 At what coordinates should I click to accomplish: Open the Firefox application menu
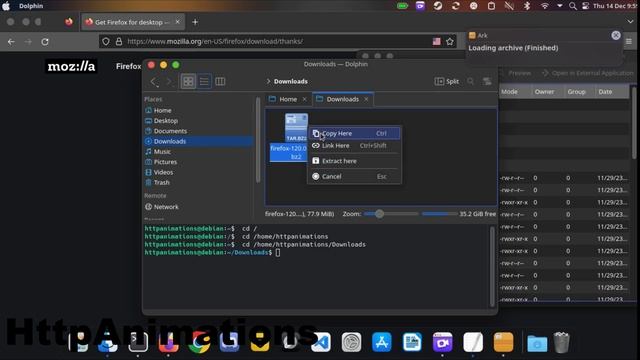coord(629,41)
